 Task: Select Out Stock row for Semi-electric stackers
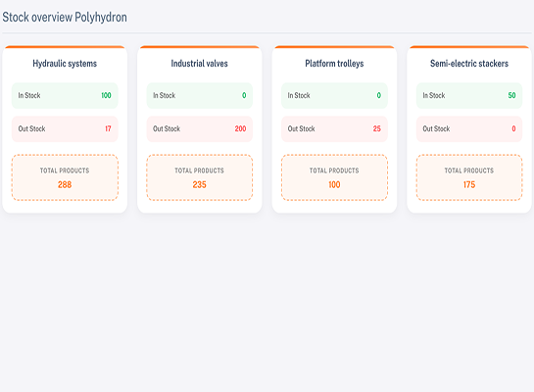click(x=469, y=129)
